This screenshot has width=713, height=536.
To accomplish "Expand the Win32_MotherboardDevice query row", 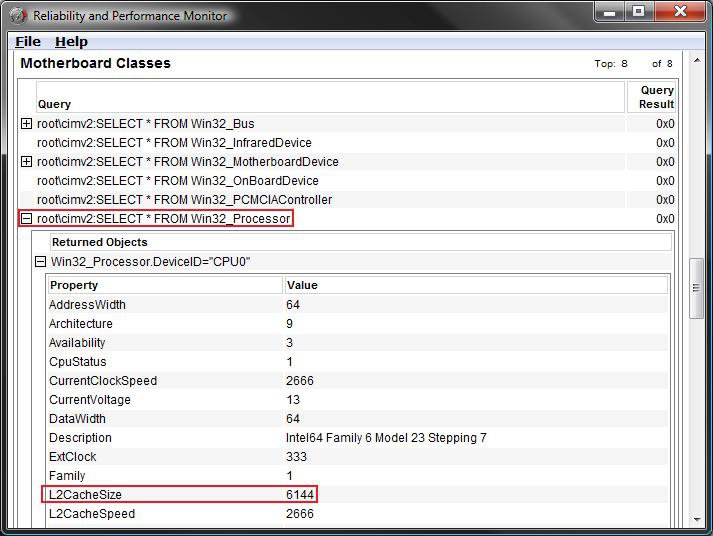I will point(27,162).
